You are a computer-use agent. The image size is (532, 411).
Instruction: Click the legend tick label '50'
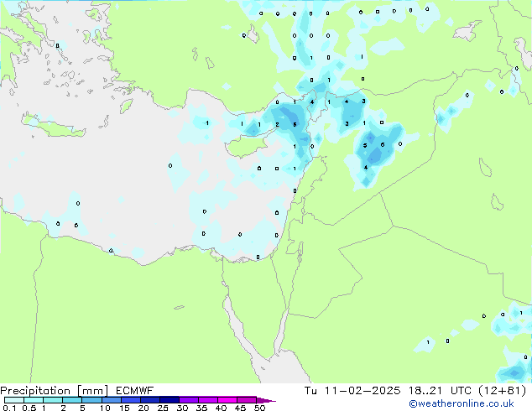[x=260, y=408]
